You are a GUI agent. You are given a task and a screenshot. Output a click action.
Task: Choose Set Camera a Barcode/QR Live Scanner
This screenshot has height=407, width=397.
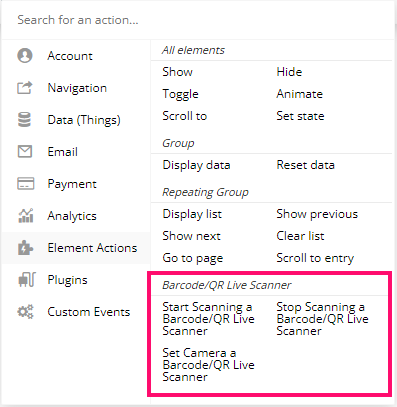(x=208, y=365)
